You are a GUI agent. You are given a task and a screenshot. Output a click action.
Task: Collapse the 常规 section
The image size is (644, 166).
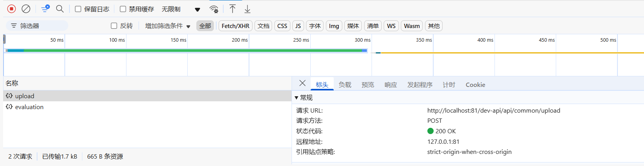click(297, 97)
